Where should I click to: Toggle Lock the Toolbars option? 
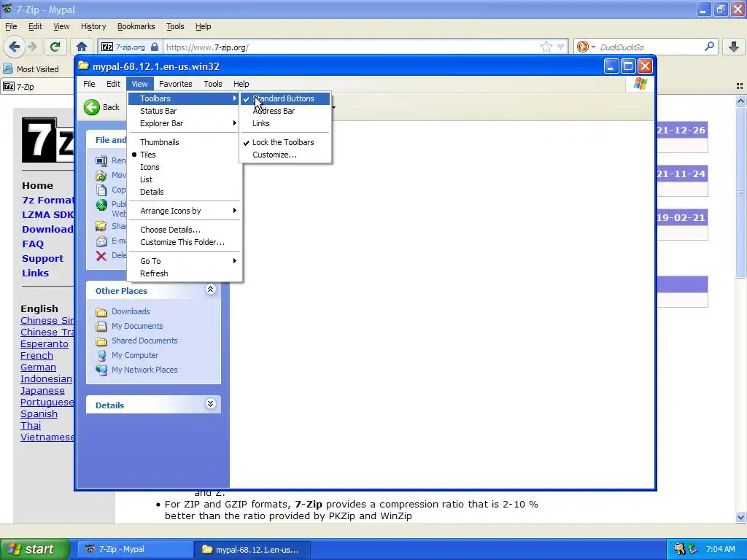[x=285, y=142]
